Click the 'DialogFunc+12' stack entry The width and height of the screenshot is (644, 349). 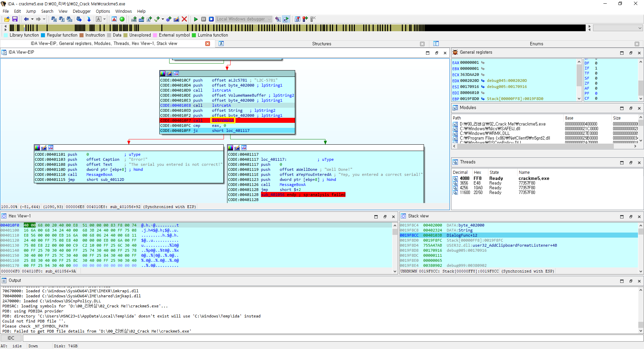coord(462,235)
